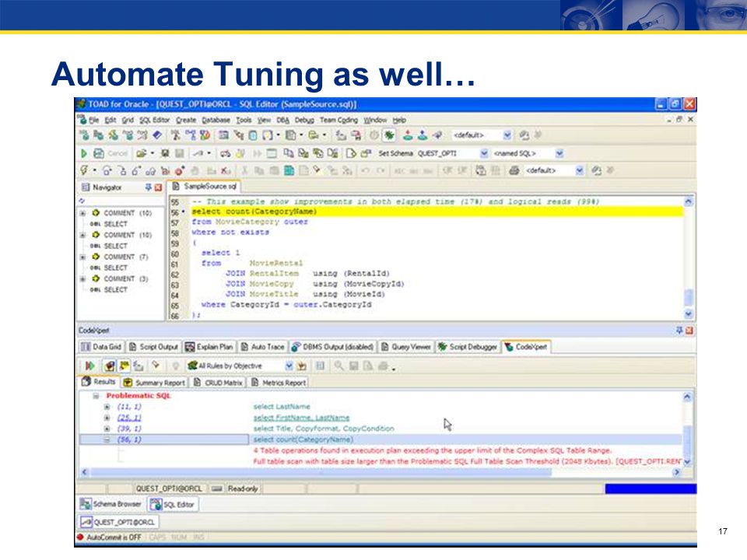
Task: Open the SQL Editor menu
Action: click(154, 120)
